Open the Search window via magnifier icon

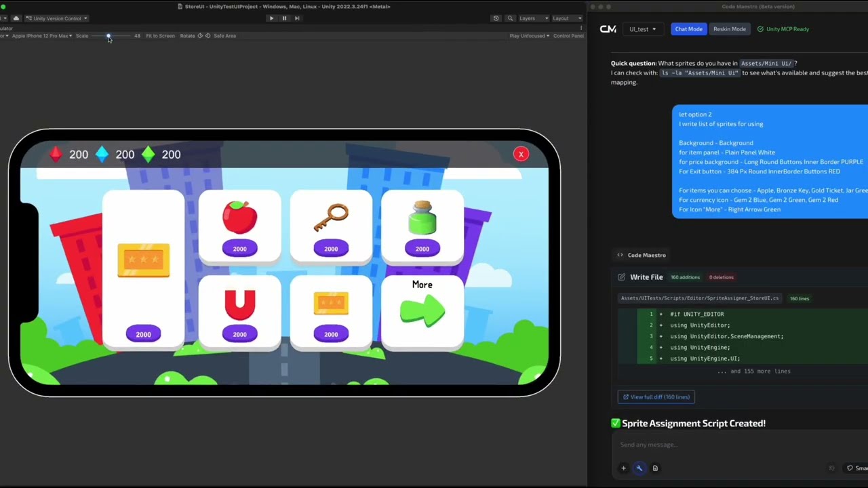click(510, 18)
